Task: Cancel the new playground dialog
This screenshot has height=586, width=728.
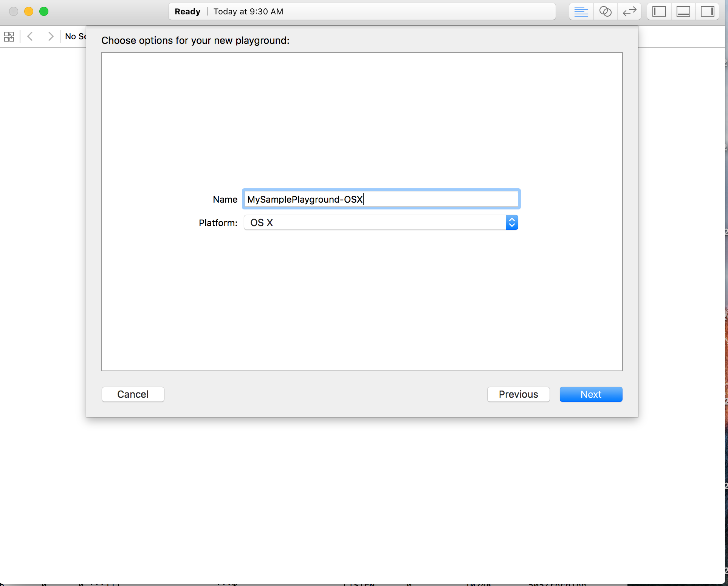Action: click(x=133, y=394)
